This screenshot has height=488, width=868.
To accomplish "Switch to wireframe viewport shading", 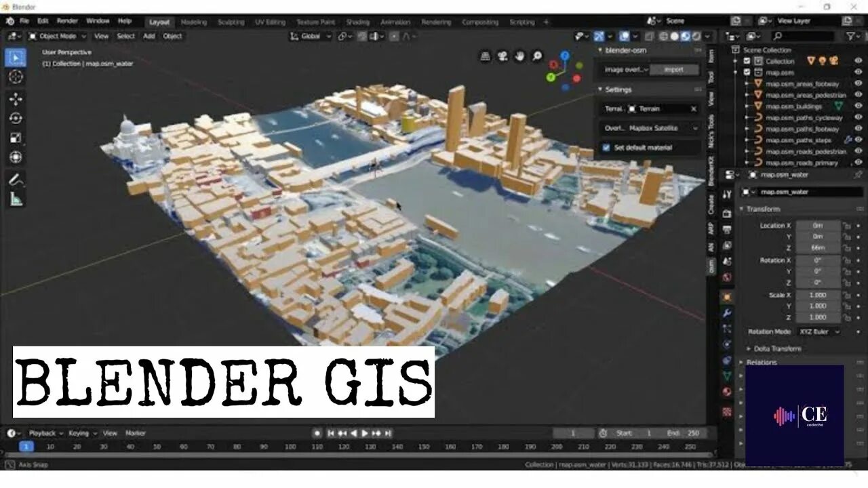I will click(664, 37).
